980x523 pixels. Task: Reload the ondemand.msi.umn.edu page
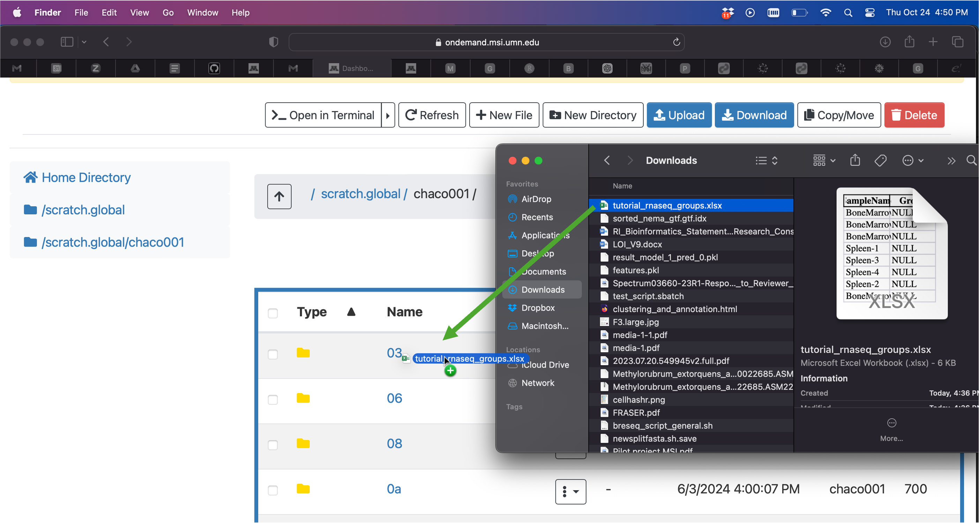(676, 42)
